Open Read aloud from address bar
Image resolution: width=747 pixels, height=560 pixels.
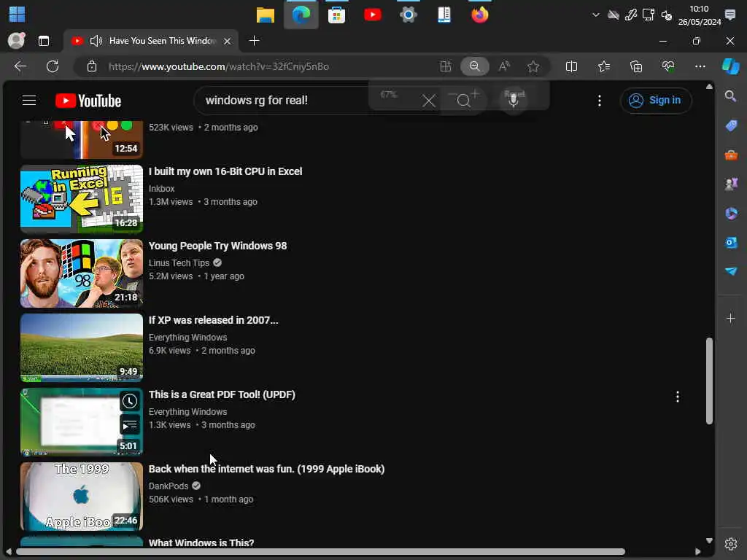tap(504, 66)
